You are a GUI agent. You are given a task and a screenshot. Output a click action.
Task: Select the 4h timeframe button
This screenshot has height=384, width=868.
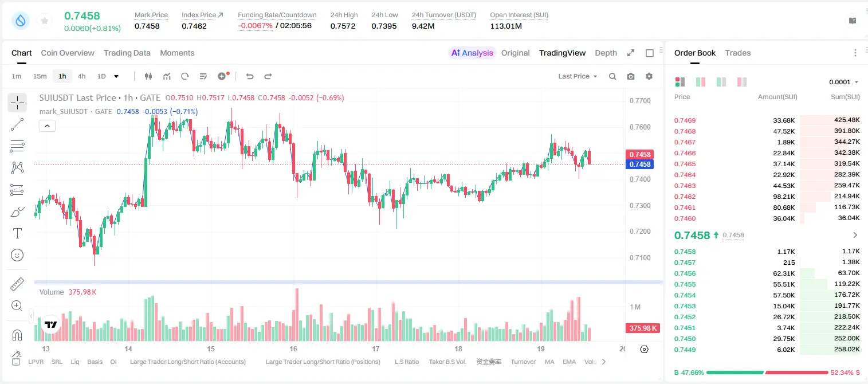[x=82, y=76]
